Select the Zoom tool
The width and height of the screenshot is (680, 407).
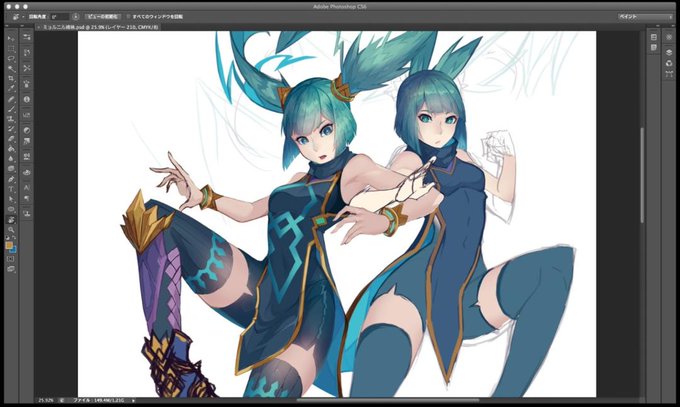tap(11, 230)
